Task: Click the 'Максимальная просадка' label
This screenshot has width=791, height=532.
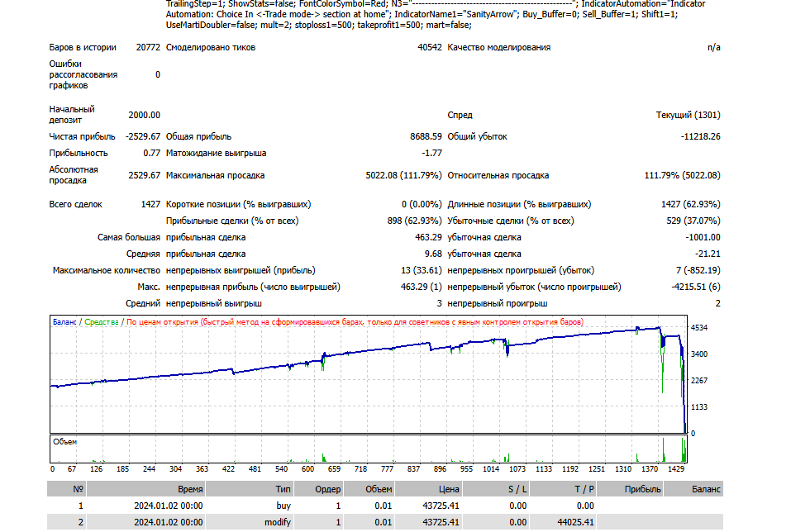Action: click(216, 175)
